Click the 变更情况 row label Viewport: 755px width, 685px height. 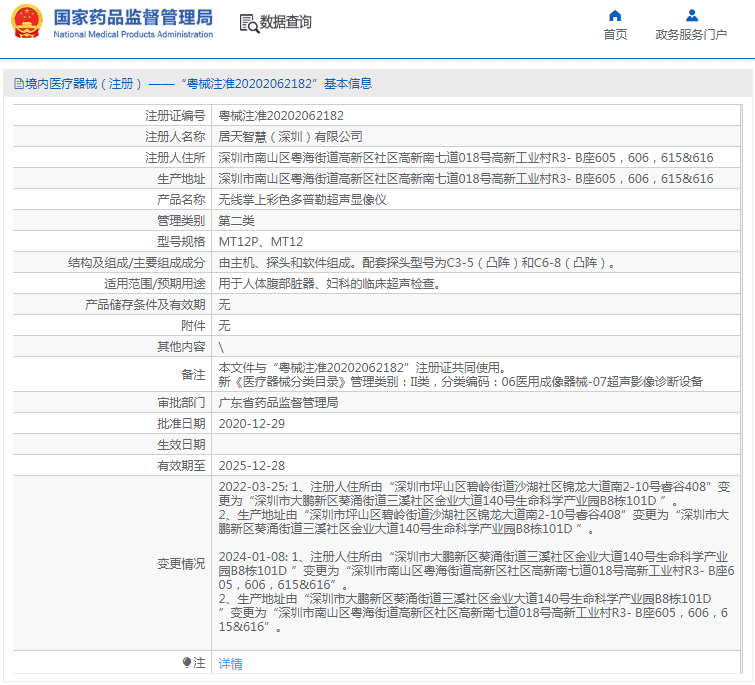181,563
